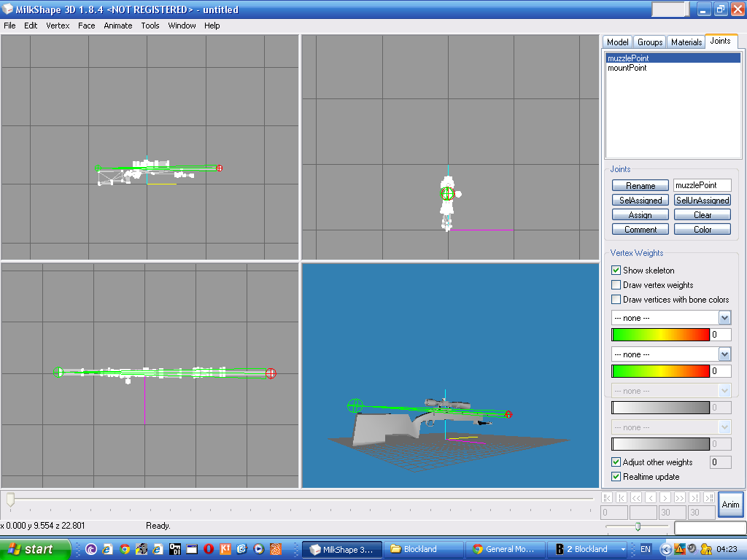This screenshot has height=560, width=747.
Task: Enable Draw vertex weights
Action: [616, 285]
